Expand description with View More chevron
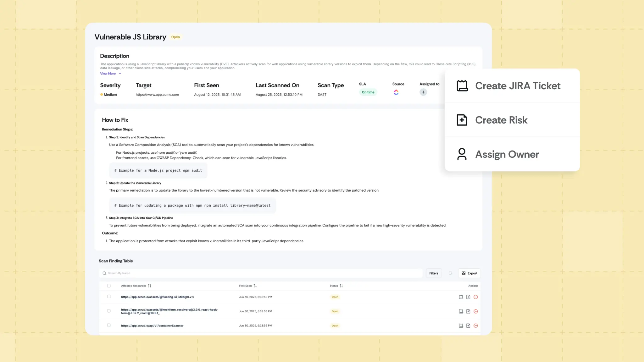The width and height of the screenshot is (644, 362). point(120,74)
